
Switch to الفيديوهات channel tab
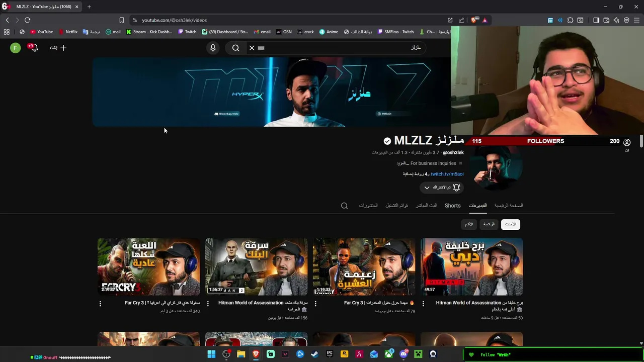click(477, 206)
